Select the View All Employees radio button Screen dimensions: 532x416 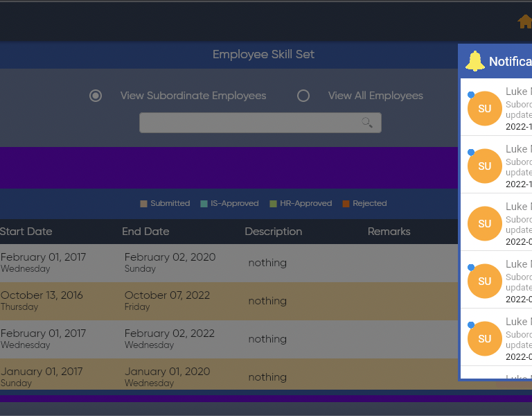[303, 96]
